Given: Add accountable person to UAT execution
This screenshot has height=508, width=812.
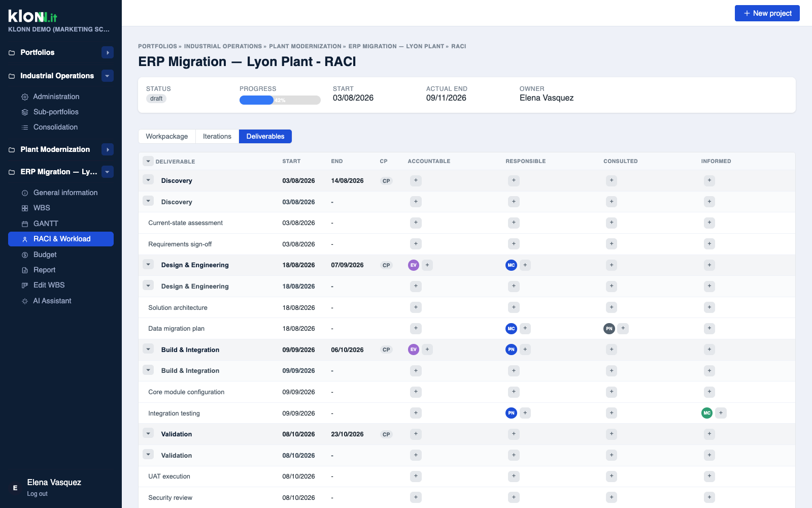Looking at the screenshot, I should coord(416,476).
